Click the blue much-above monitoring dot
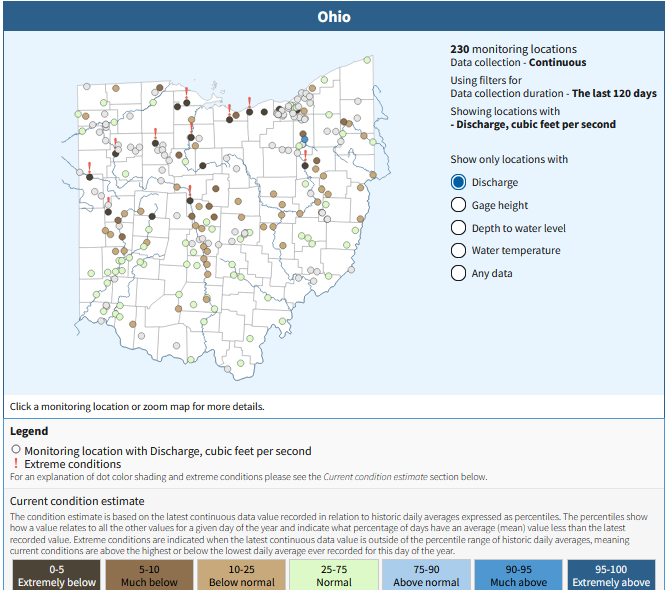The height and width of the screenshot is (590, 666). [305, 139]
